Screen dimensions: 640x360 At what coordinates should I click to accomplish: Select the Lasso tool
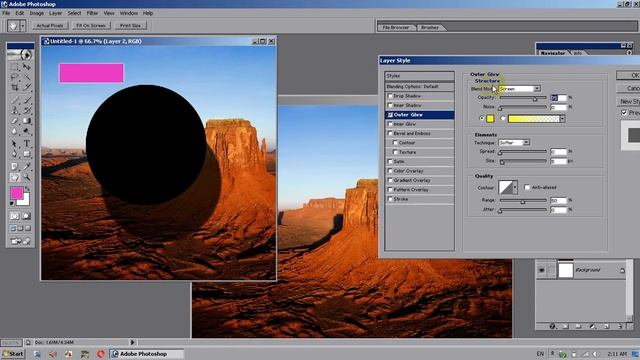(x=14, y=77)
